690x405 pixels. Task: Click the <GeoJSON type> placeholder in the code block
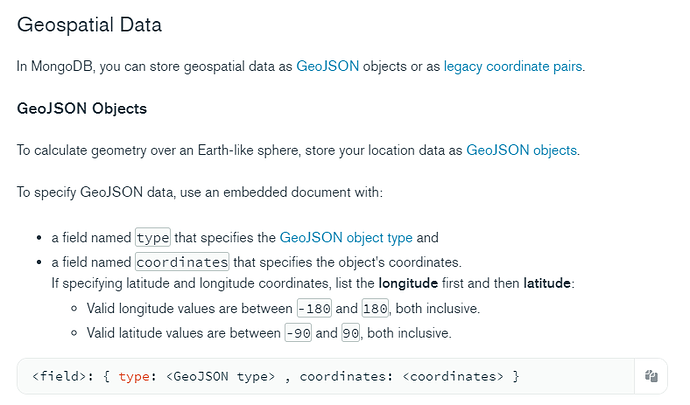click(217, 376)
